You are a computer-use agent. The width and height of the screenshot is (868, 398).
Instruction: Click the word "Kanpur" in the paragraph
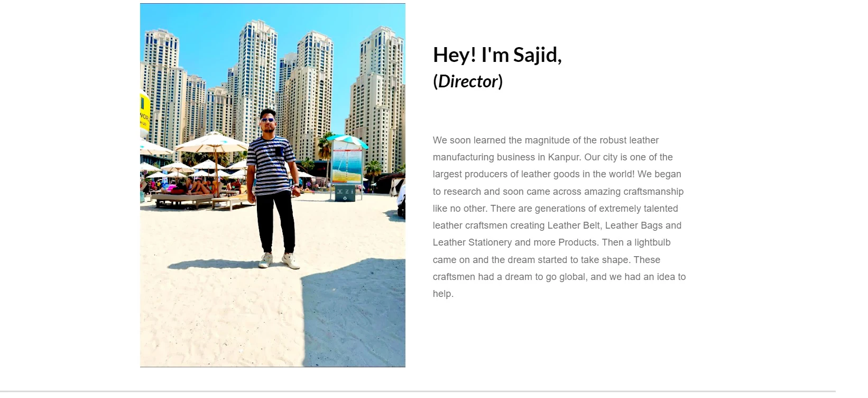pos(564,157)
